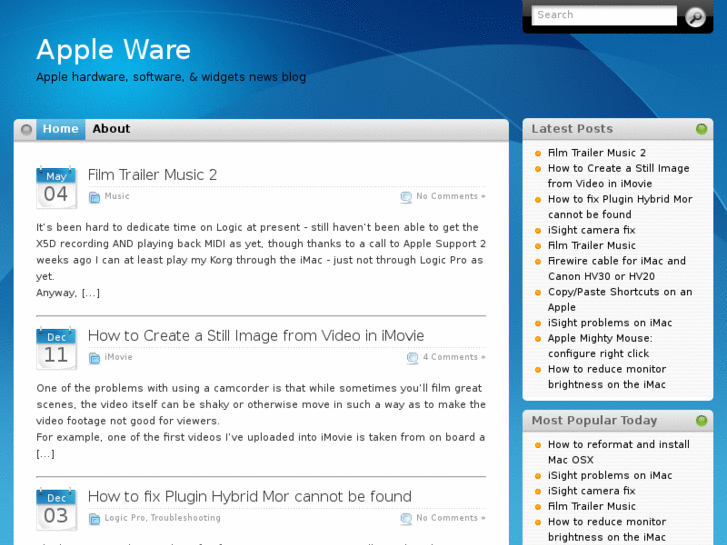Click the gray circle icon beside Home

26,129
